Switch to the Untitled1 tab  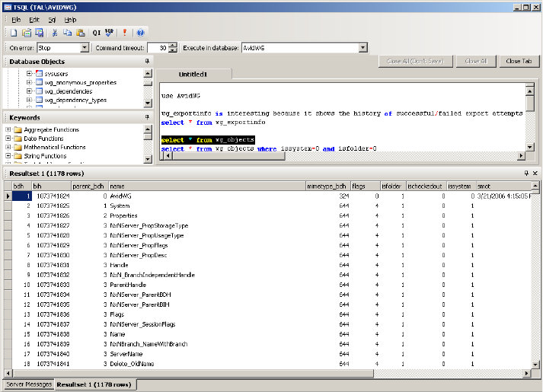(x=193, y=75)
